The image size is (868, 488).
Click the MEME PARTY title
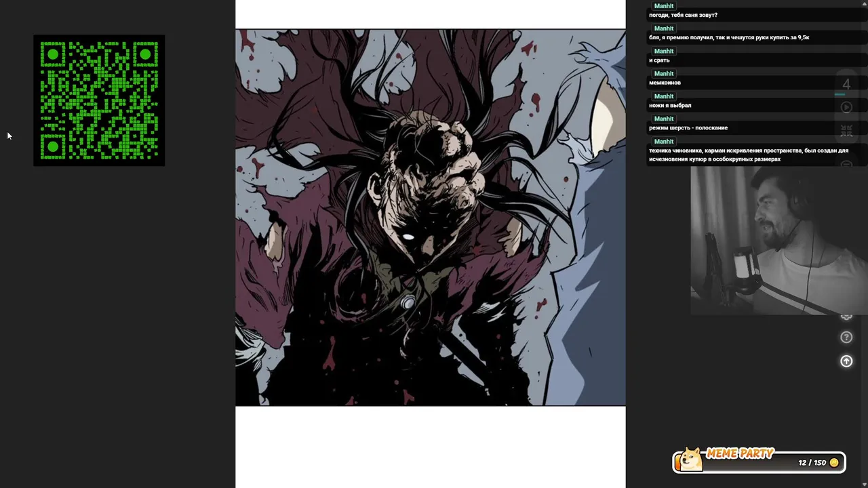point(739,454)
